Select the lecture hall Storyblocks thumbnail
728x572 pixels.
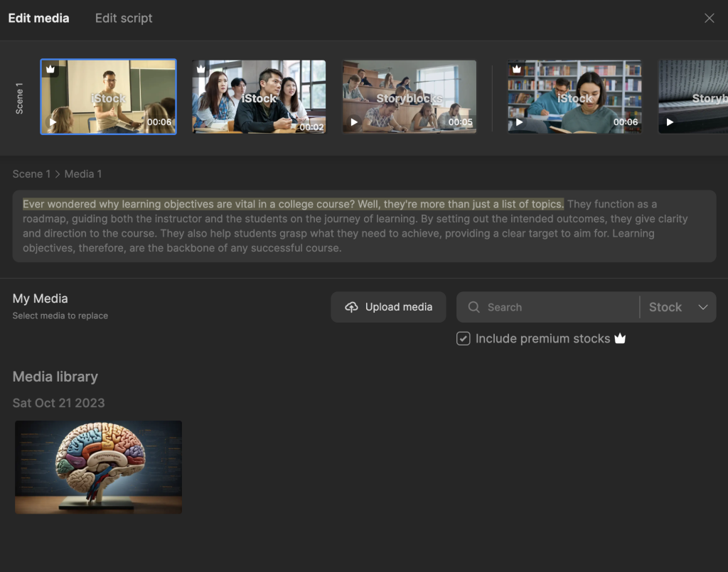(409, 96)
